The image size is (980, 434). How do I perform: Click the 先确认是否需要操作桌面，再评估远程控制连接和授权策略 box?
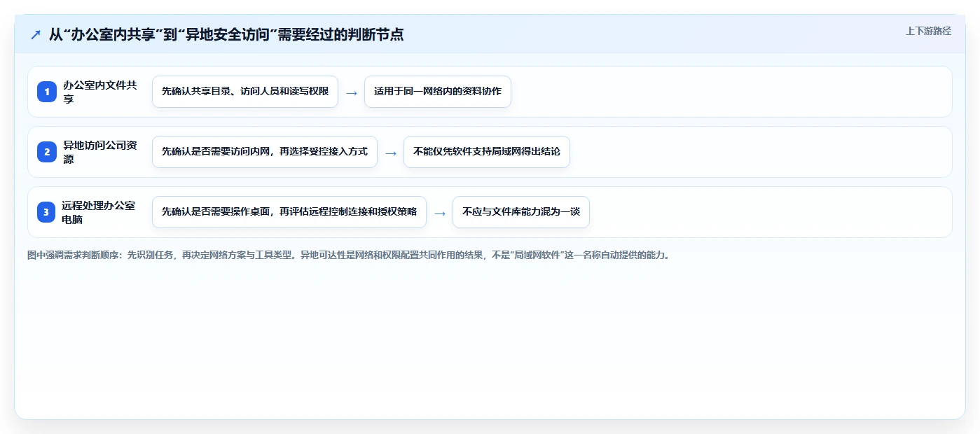(x=289, y=212)
